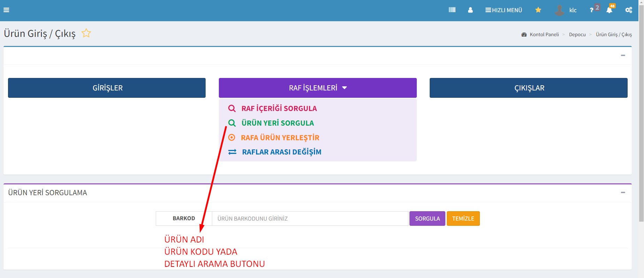Select RAF İÇERİĞİ SORGULA menu item
The height and width of the screenshot is (278, 644).
[x=279, y=109]
